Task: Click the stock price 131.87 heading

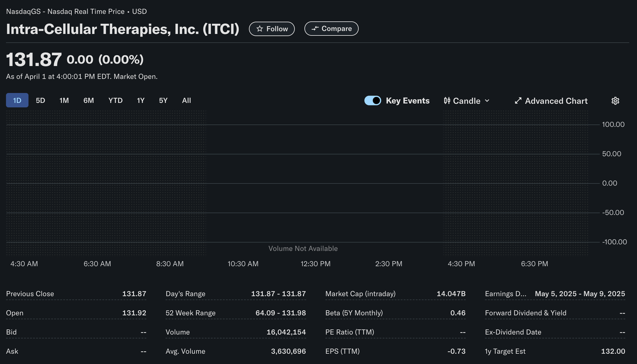Action: (34, 60)
